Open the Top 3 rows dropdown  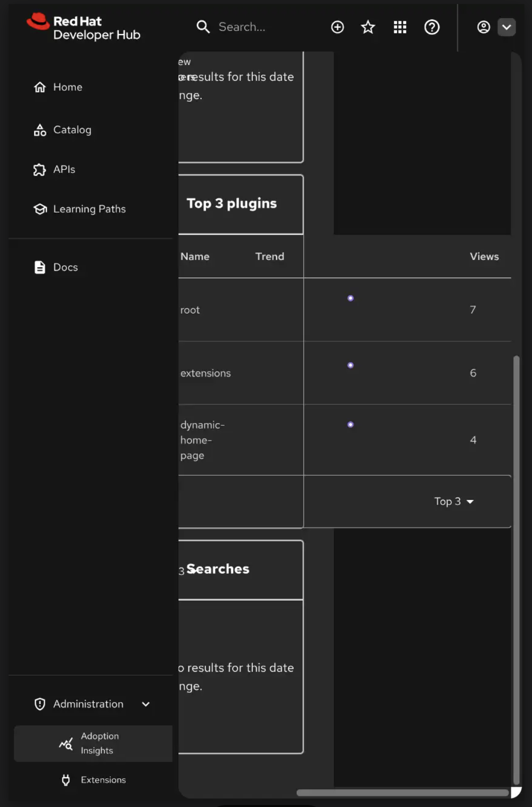[454, 501]
